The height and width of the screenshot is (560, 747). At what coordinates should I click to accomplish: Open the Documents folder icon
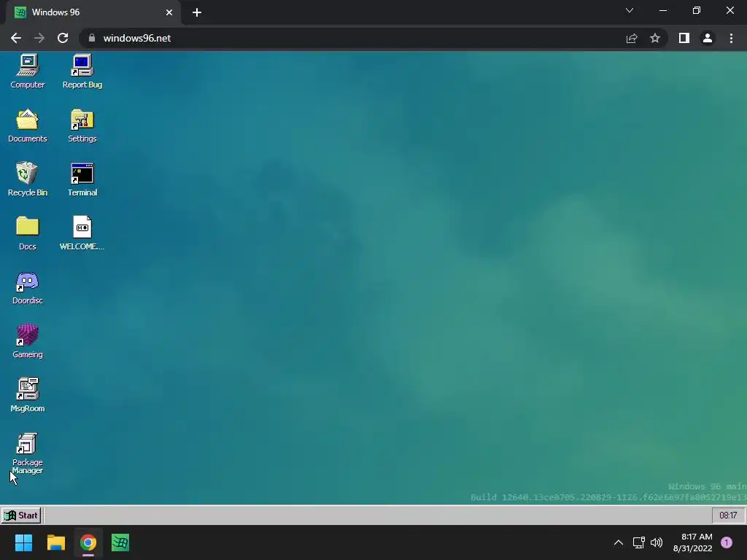pos(28,125)
